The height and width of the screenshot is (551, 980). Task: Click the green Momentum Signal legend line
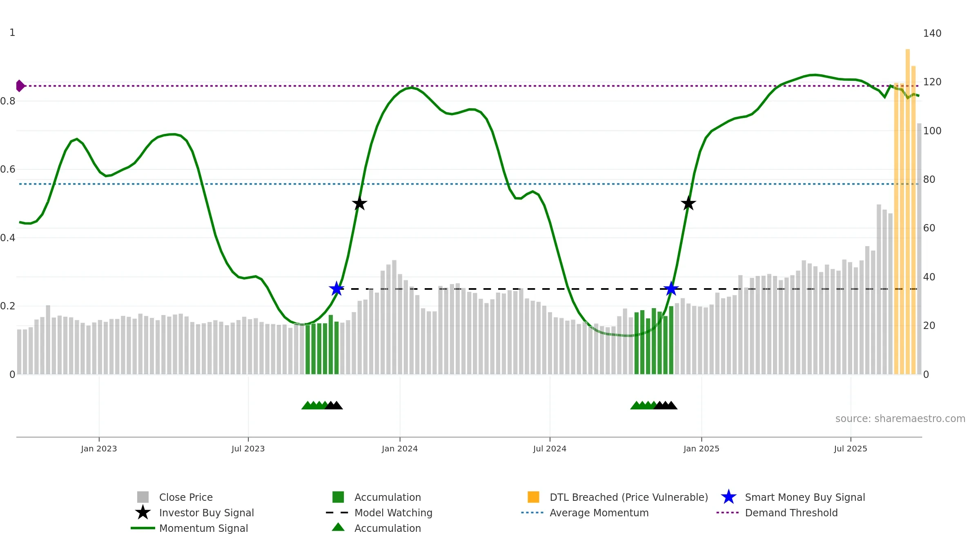[x=143, y=528]
